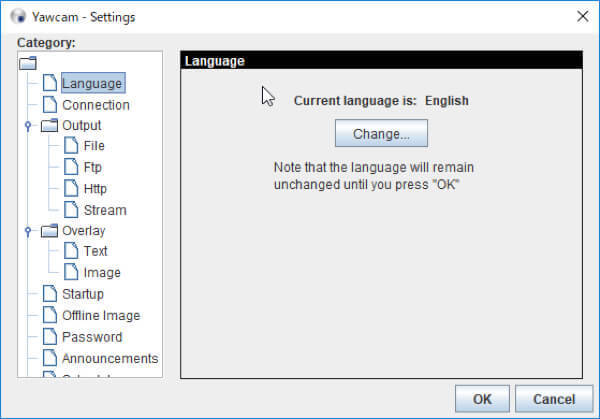The height and width of the screenshot is (419, 600).
Task: Click the File page icon
Action: (x=71, y=145)
